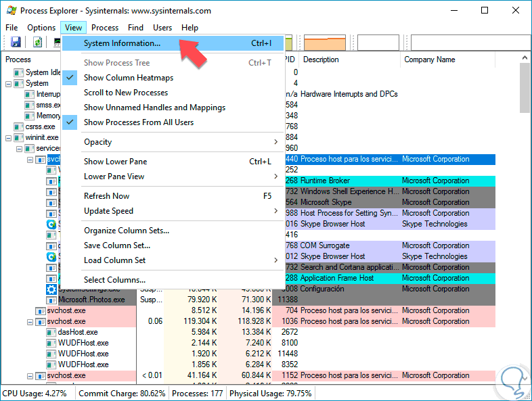The image size is (532, 401).
Task: Uncheck Show Column Heatmaps
Action: tap(173, 78)
